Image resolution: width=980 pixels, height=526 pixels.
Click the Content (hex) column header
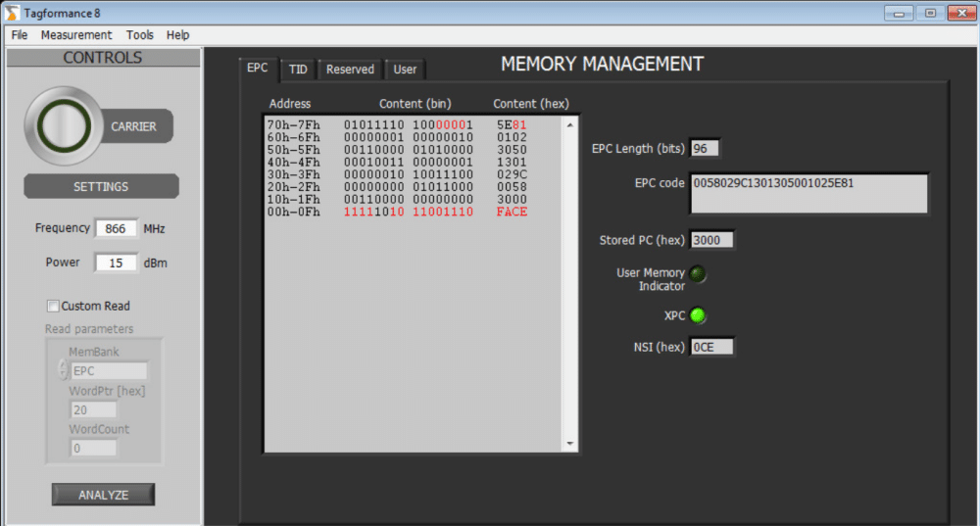[x=531, y=104]
